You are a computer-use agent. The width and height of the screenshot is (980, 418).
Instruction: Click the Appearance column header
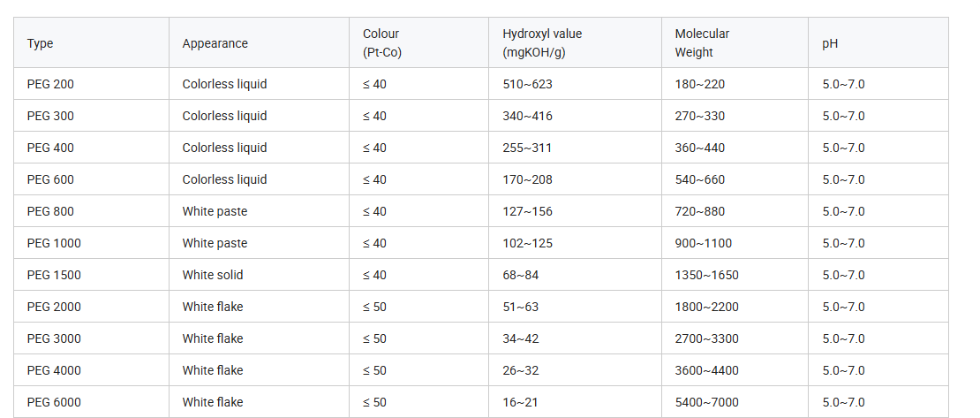215,43
